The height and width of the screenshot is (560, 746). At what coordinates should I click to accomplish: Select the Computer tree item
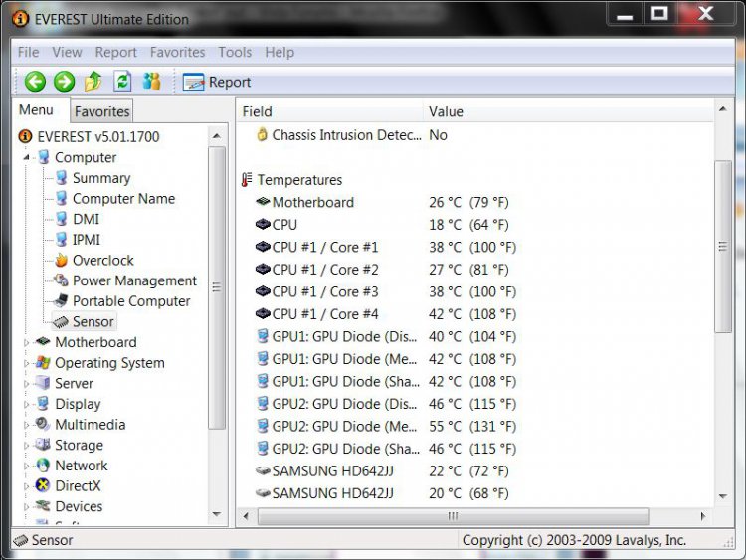tap(86, 157)
